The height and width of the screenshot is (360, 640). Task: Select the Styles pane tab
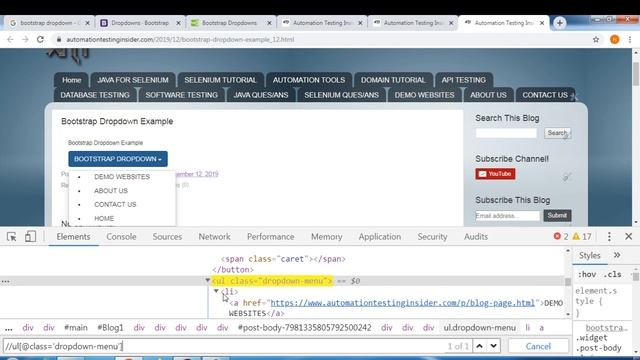click(x=590, y=256)
